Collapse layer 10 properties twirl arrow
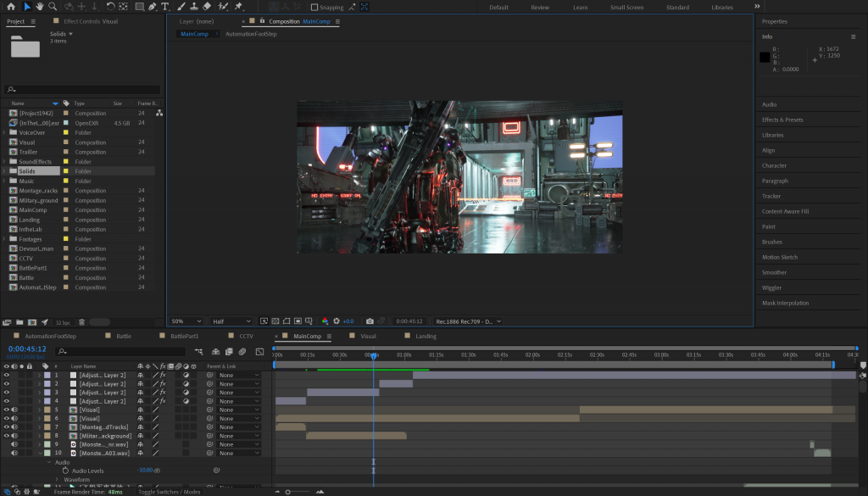Viewport: 868px width, 496px height. tap(39, 454)
